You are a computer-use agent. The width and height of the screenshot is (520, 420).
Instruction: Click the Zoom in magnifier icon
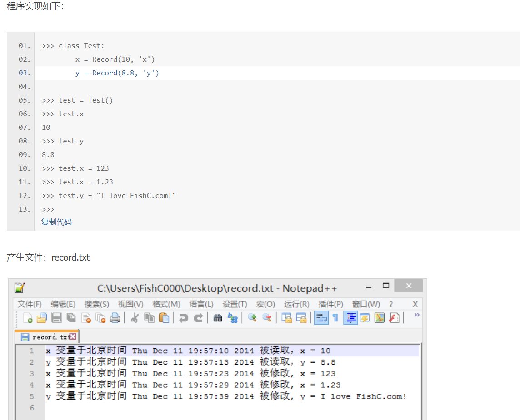[x=252, y=318]
